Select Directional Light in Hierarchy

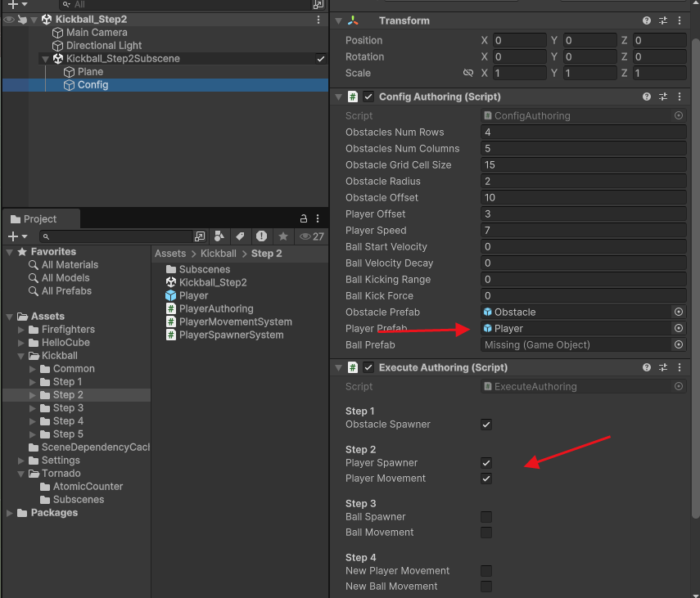point(97,46)
